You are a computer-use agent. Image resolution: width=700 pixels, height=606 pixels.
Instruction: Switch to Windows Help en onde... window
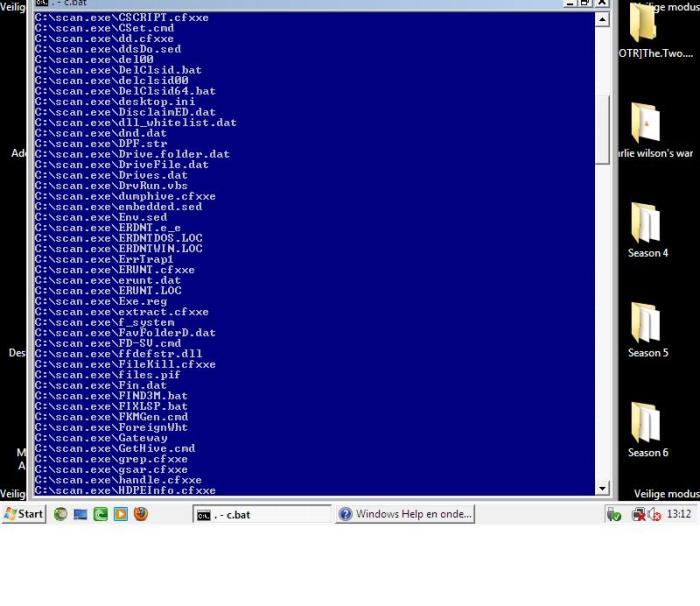pyautogui.click(x=405, y=514)
